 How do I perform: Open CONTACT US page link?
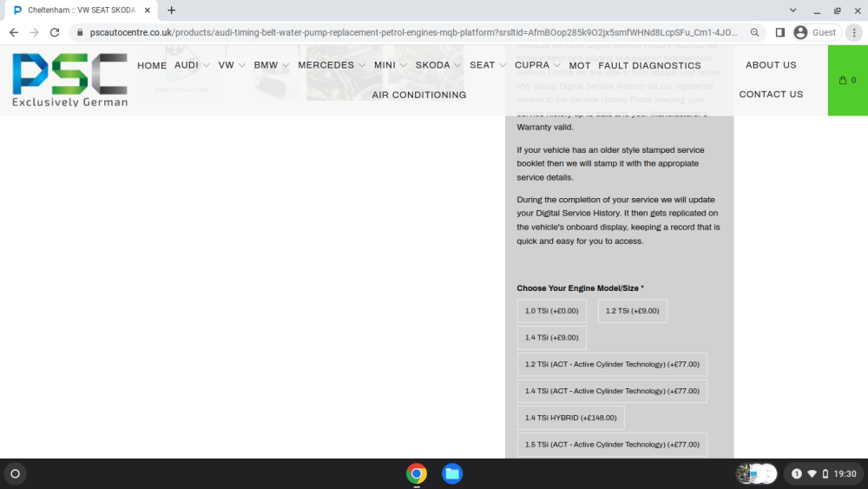771,94
